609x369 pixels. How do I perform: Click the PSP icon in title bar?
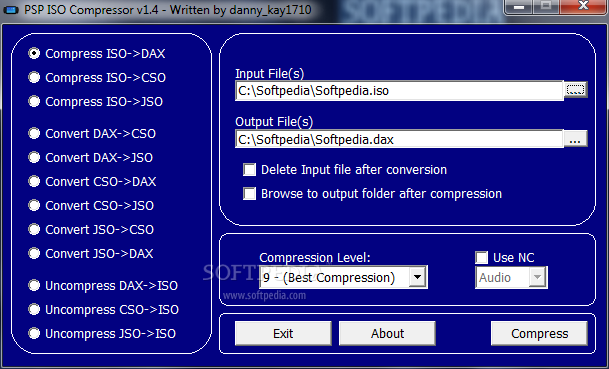click(11, 10)
